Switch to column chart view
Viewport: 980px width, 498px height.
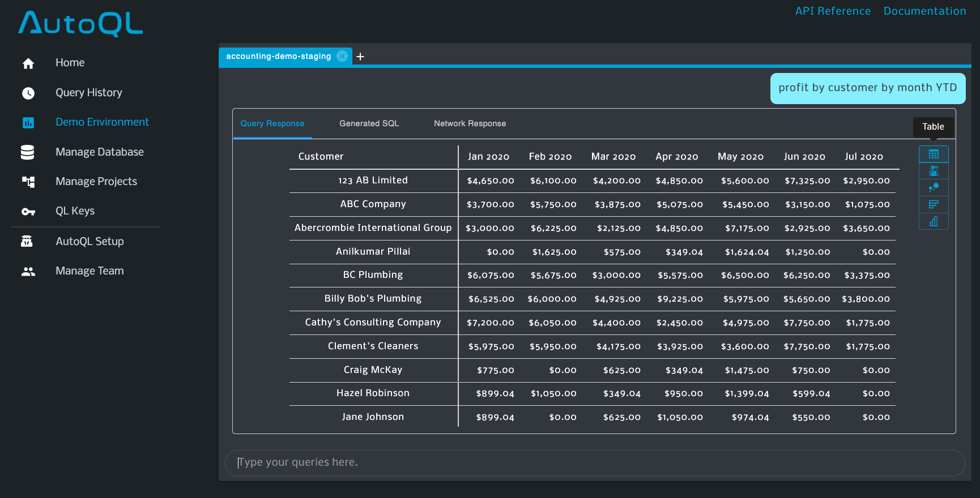(934, 221)
